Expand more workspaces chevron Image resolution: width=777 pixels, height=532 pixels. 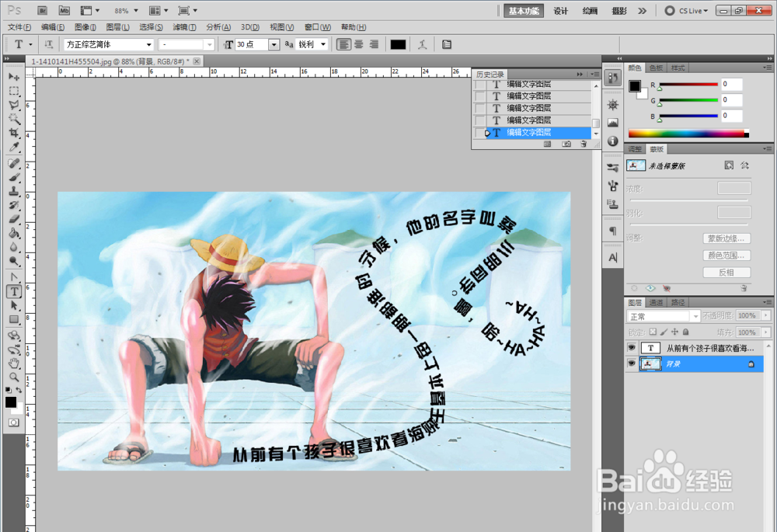[x=643, y=10]
